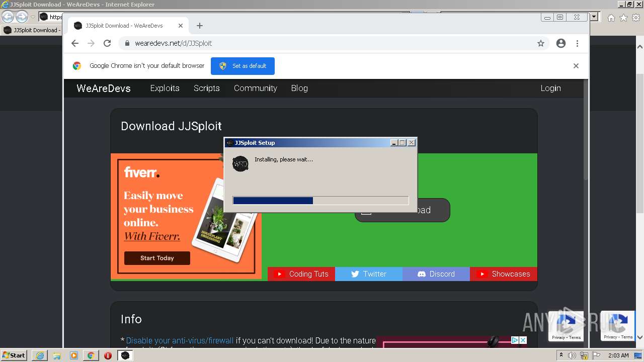Launch Internet Explorer from the taskbar
Image resolution: width=644 pixels, height=362 pixels.
(x=40, y=355)
